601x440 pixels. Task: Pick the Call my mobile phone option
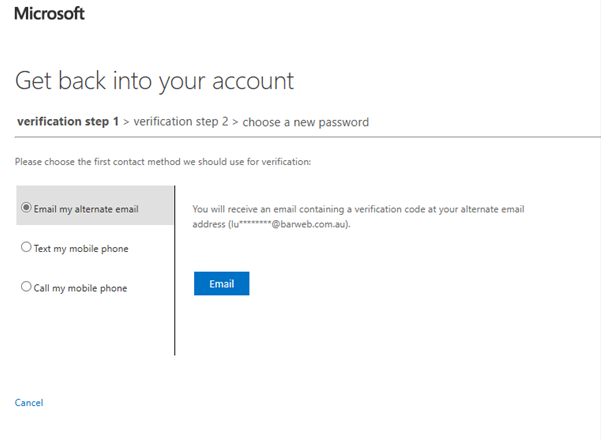point(26,287)
